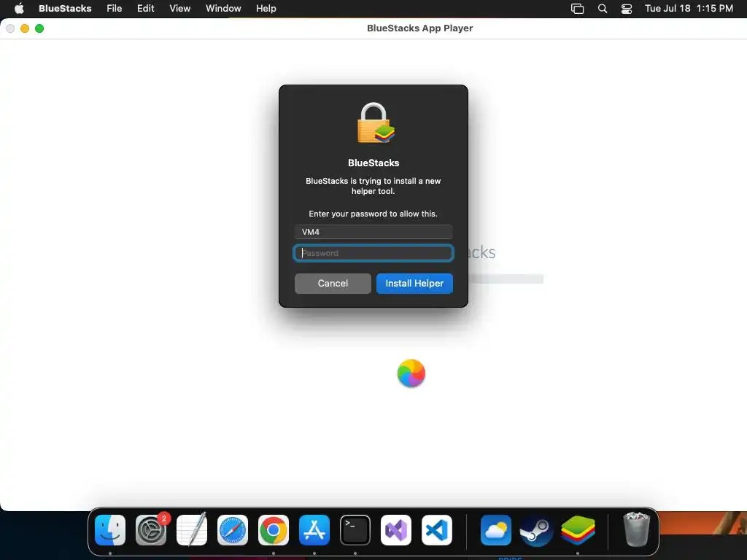Screen dimensions: 747x560
Task: Launch Safari from the Dock
Action: click(233, 530)
